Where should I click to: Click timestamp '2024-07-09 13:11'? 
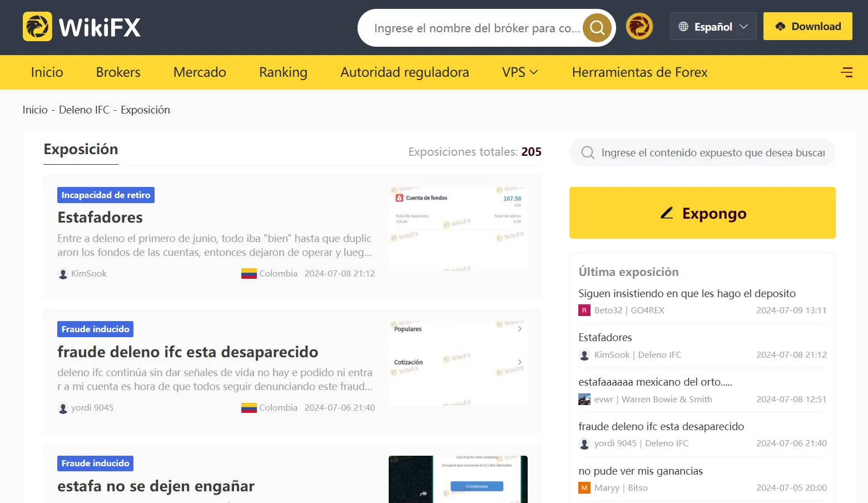pos(791,310)
